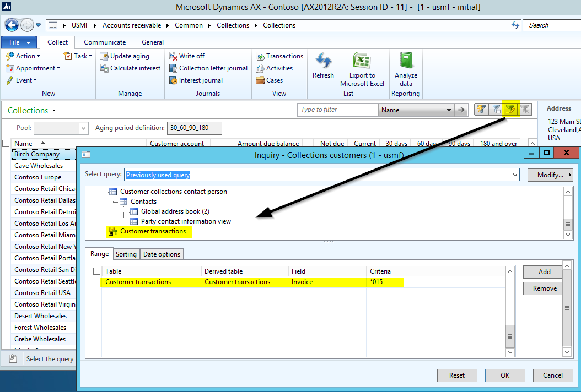Switch to the Communicate ribbon tab
Viewport: 581px width, 392px height.
point(105,42)
